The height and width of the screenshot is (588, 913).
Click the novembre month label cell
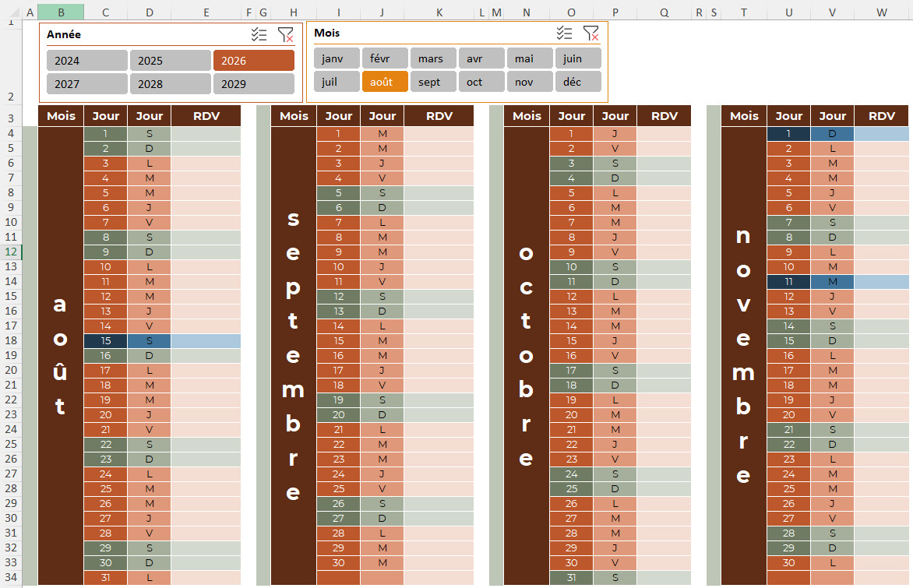743,356
